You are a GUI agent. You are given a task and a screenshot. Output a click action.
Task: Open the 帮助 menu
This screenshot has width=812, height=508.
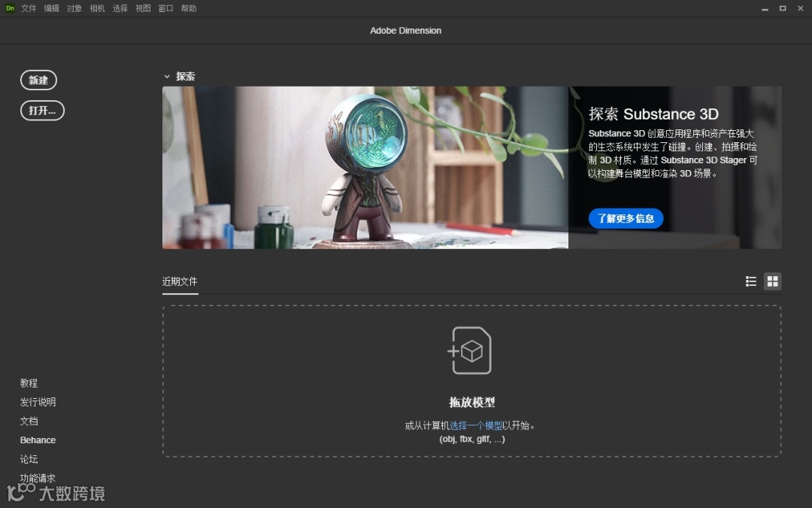point(189,8)
